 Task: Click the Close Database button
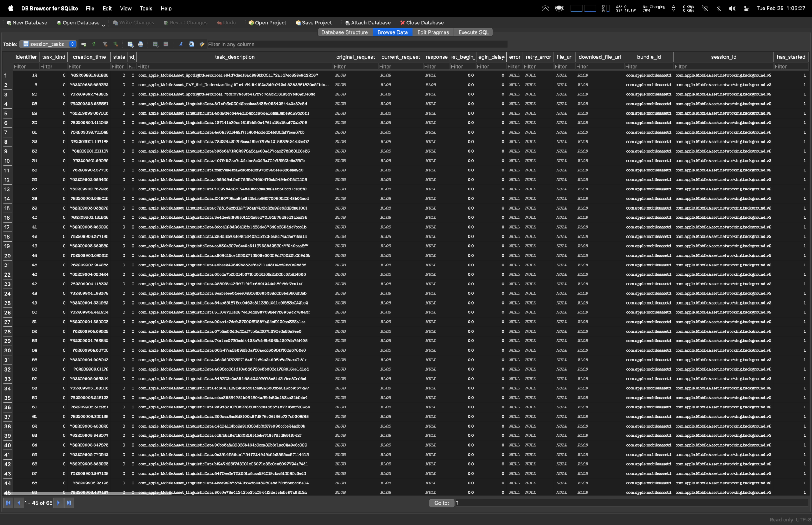pyautogui.click(x=422, y=23)
